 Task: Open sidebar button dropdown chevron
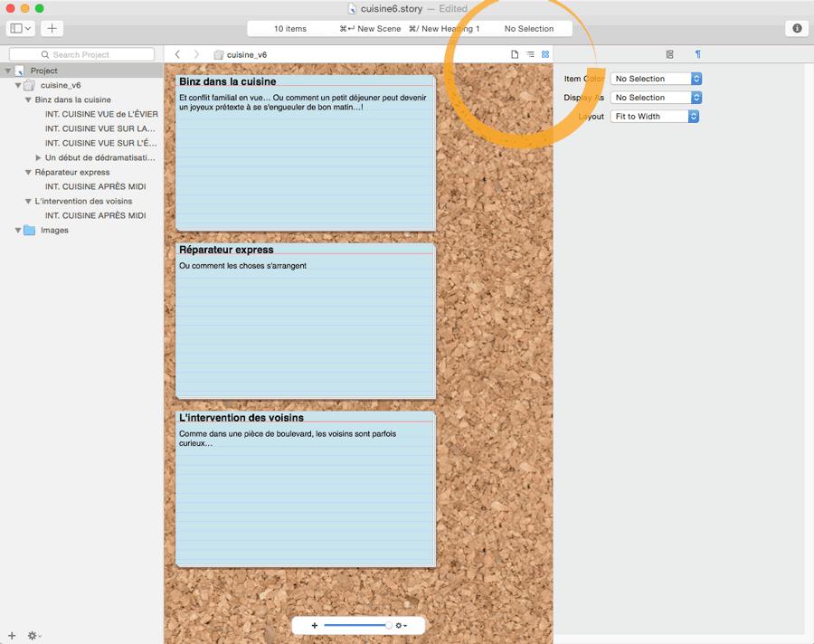click(x=28, y=29)
